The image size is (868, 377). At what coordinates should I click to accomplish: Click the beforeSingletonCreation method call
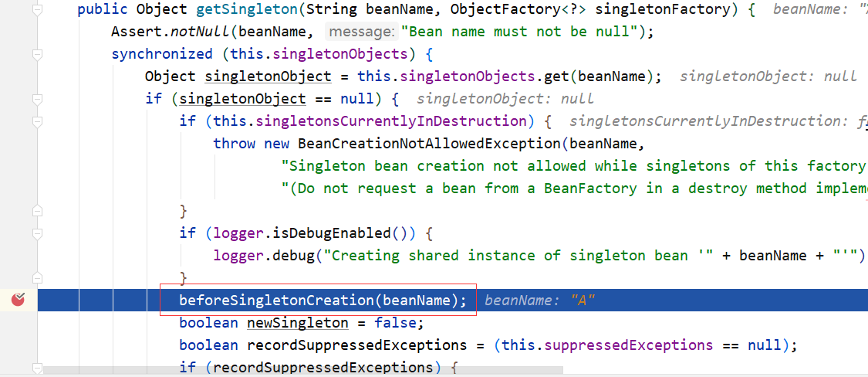click(275, 301)
